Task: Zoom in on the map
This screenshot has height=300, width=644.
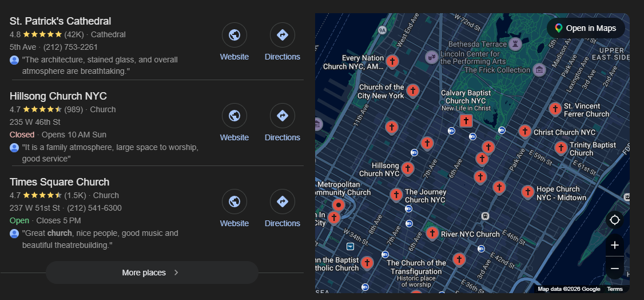Action: point(615,245)
